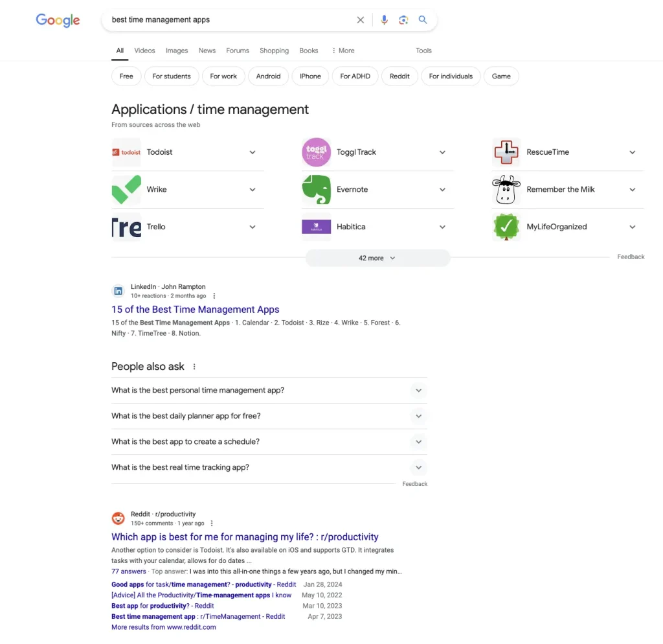Click the Reddit snoo icon beside r/productivity
The image size is (663, 644).
click(x=118, y=518)
